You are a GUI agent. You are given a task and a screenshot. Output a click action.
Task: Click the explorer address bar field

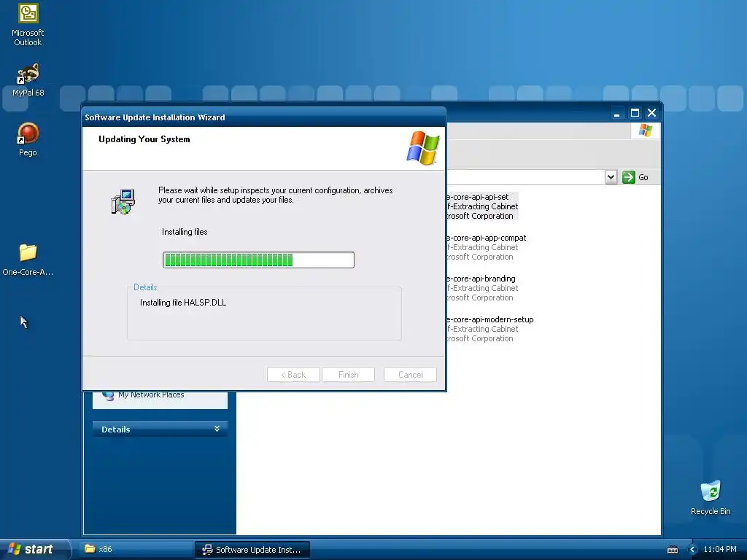click(525, 177)
